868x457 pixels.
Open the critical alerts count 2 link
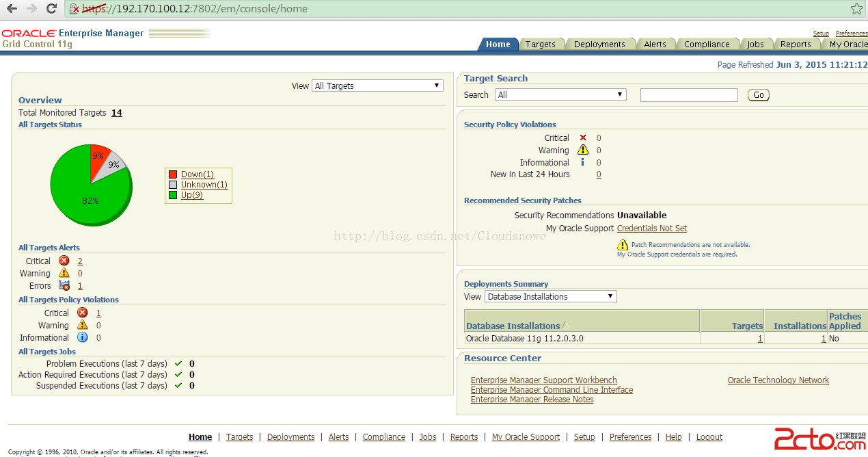pyautogui.click(x=80, y=261)
